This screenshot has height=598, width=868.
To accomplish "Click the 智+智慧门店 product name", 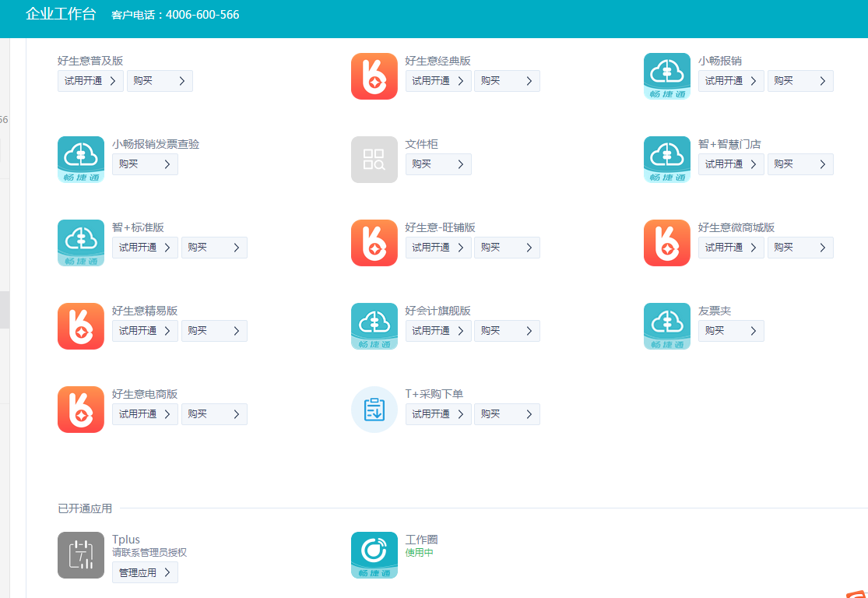I will pos(729,144).
